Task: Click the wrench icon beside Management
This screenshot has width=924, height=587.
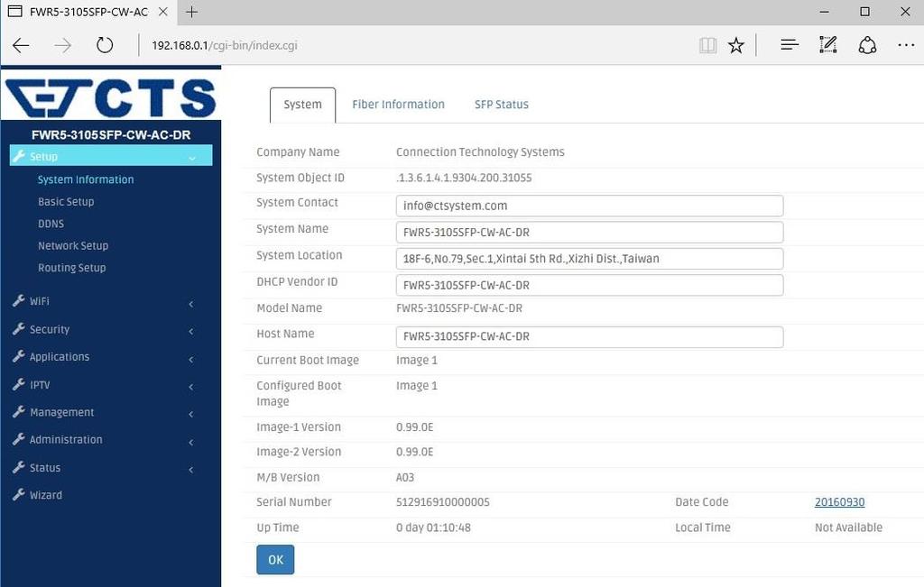Action: pyautogui.click(x=19, y=412)
